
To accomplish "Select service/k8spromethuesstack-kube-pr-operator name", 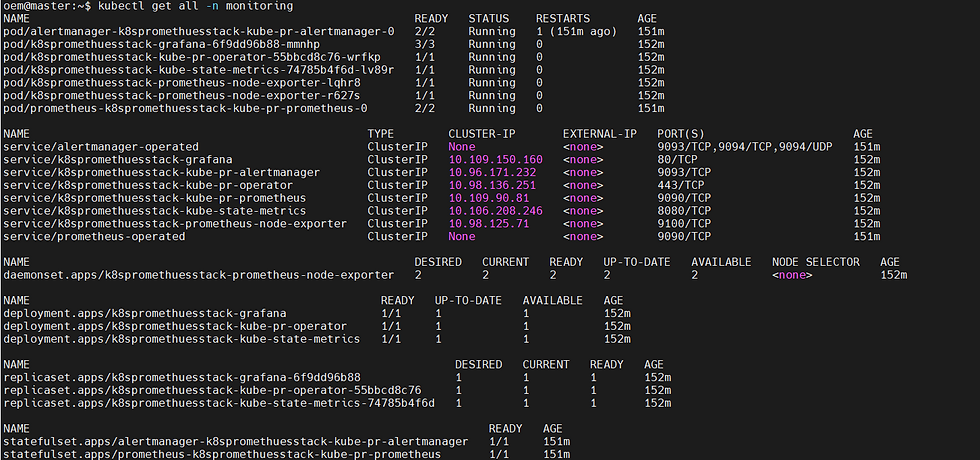I will tap(148, 185).
